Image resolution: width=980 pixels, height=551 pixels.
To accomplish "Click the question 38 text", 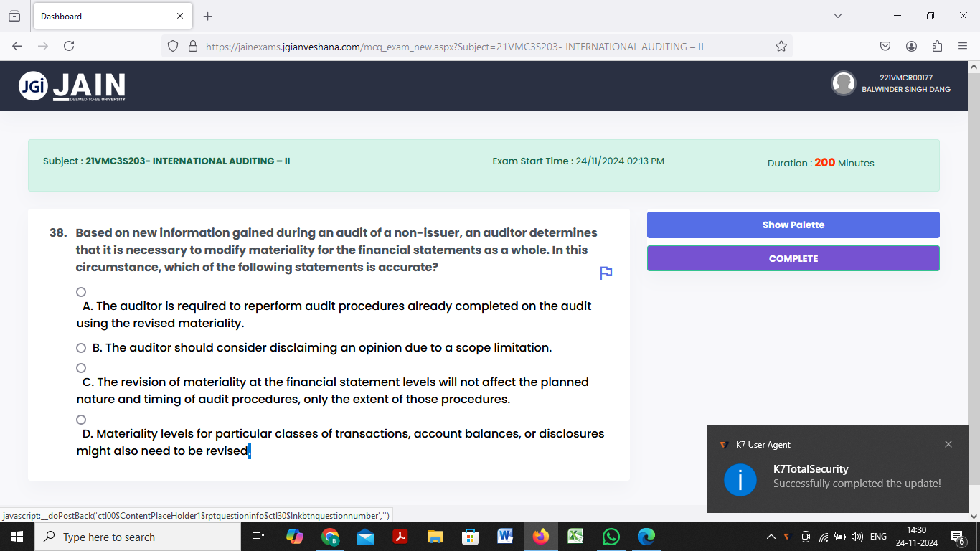I will click(336, 250).
